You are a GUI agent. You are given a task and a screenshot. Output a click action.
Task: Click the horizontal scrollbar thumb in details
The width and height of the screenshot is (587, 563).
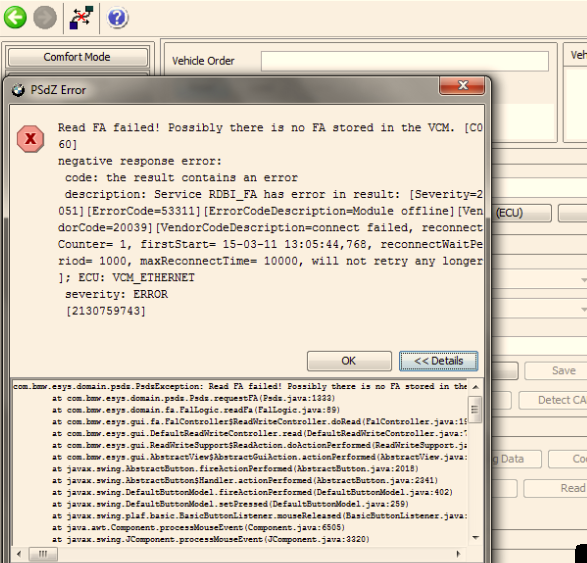tap(43, 554)
